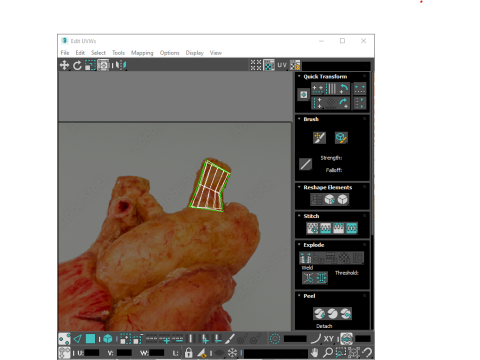480x360 pixels.
Task: Select the Zoom magnifier tool
Action: (x=328, y=352)
